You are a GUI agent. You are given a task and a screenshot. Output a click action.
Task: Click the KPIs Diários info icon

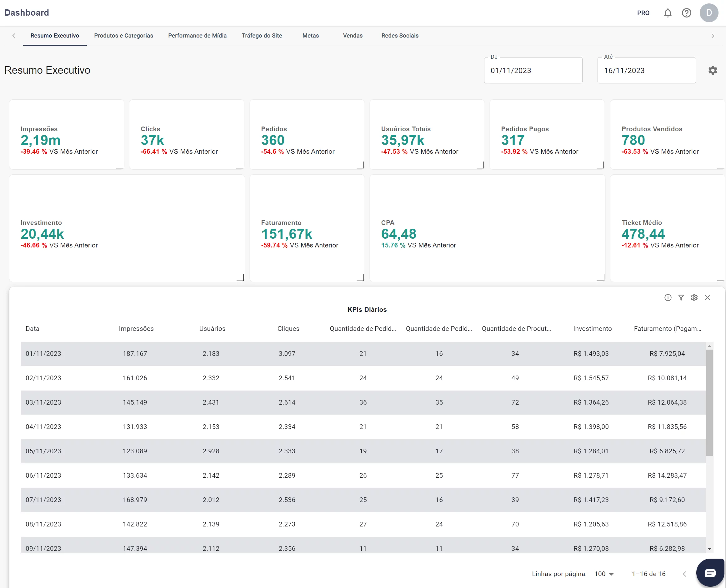click(668, 298)
